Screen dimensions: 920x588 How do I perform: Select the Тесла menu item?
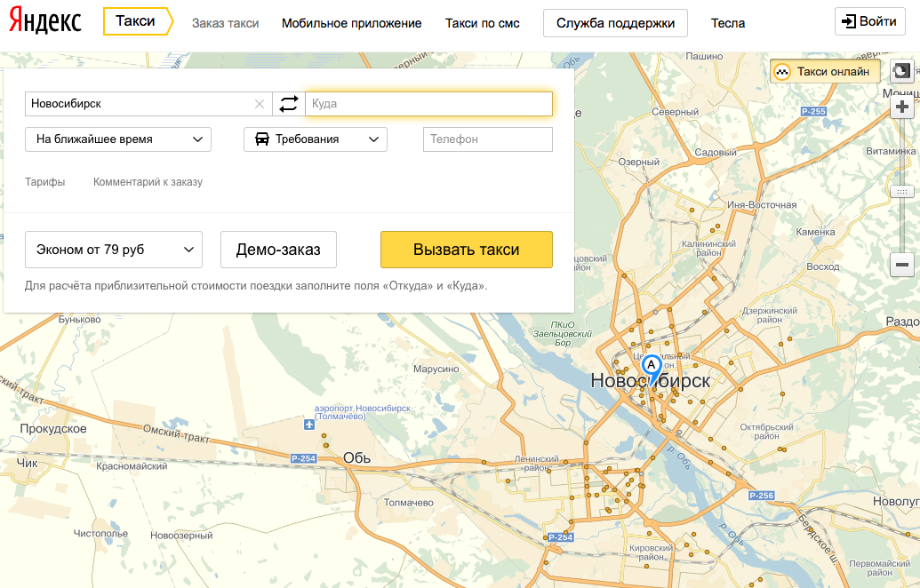click(728, 23)
